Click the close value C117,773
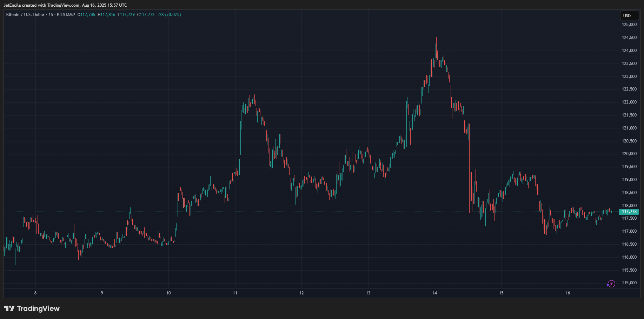The height and width of the screenshot is (319, 644). click(x=146, y=15)
